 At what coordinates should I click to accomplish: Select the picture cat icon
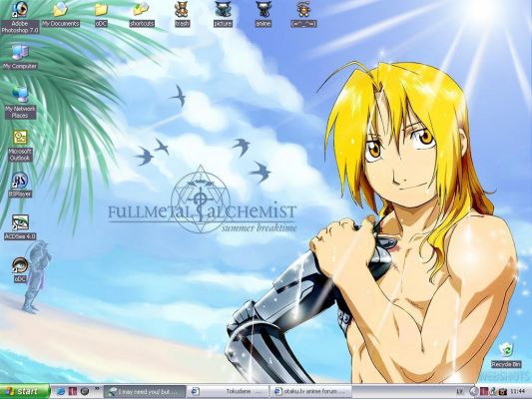click(x=223, y=14)
